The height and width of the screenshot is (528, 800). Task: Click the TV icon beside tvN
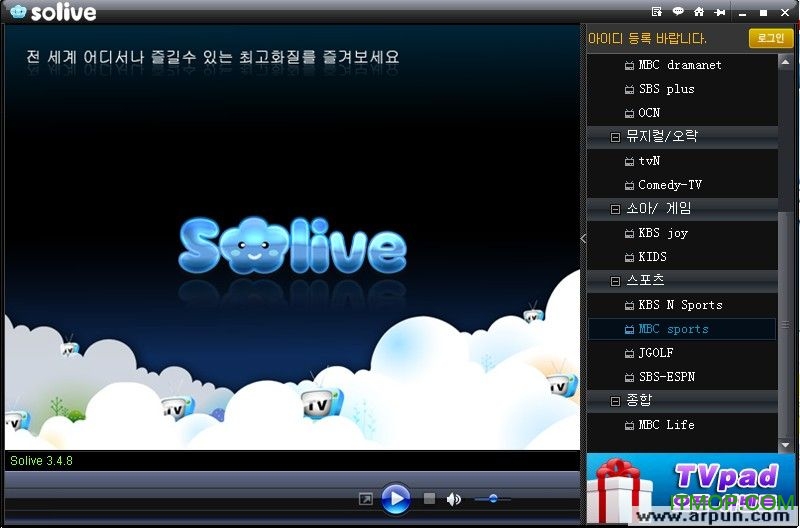(x=630, y=161)
